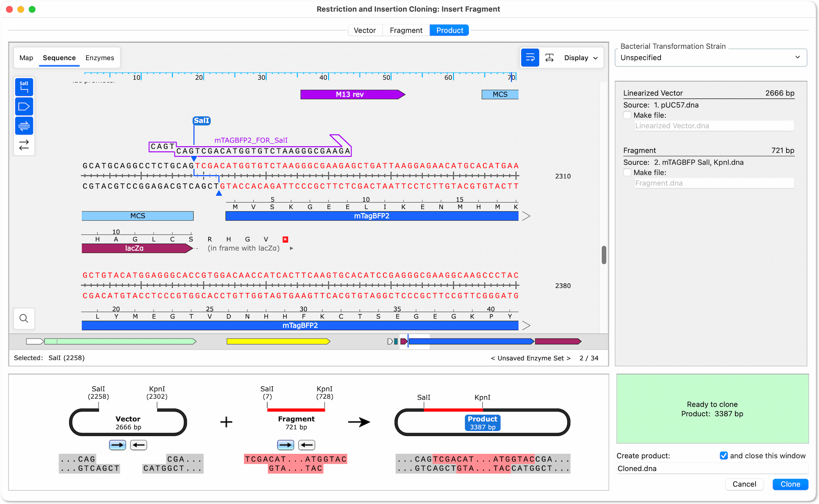Enable the wrap lines view icon
Image resolution: width=819 pixels, height=504 pixels.
pos(530,58)
